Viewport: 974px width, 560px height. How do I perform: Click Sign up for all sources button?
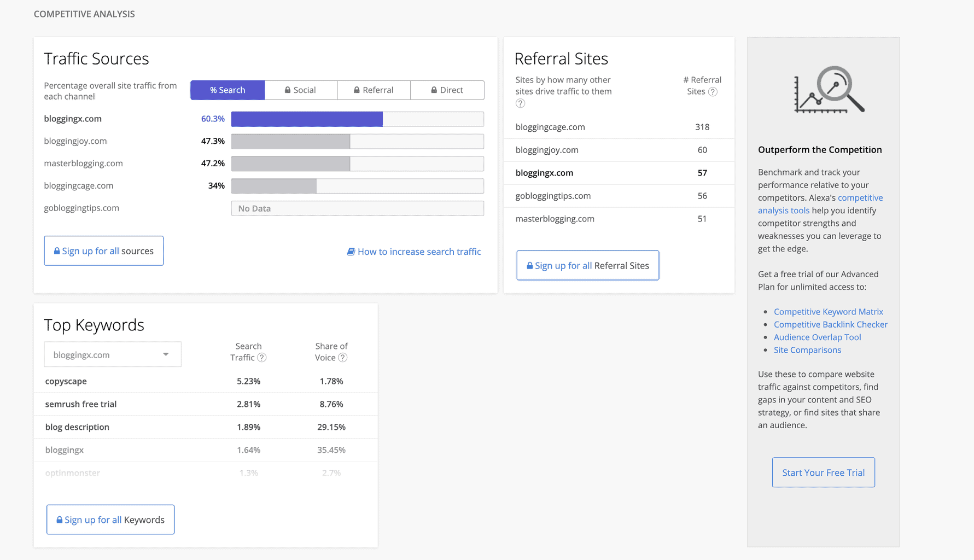[104, 251]
